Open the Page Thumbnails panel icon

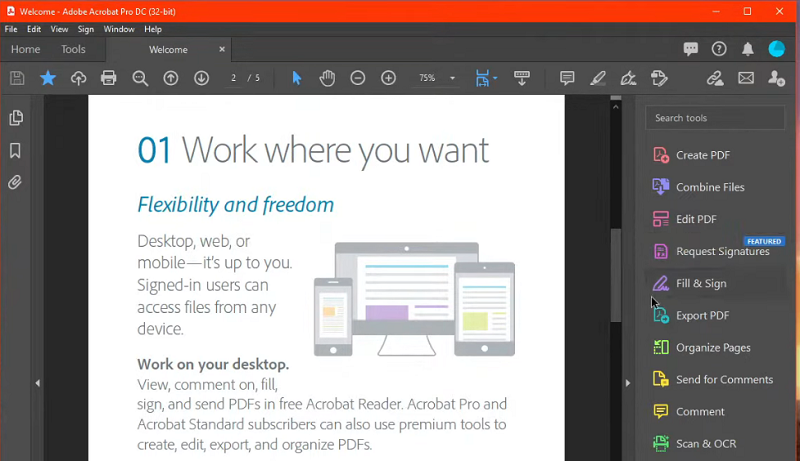tap(16, 118)
